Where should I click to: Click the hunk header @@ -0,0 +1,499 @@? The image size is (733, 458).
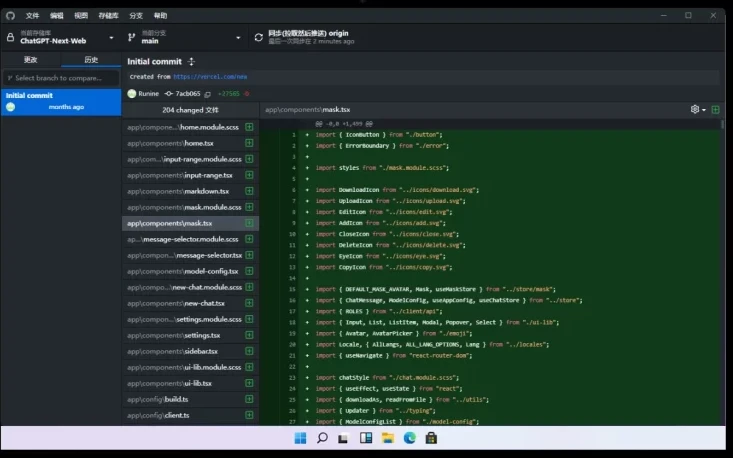click(344, 124)
